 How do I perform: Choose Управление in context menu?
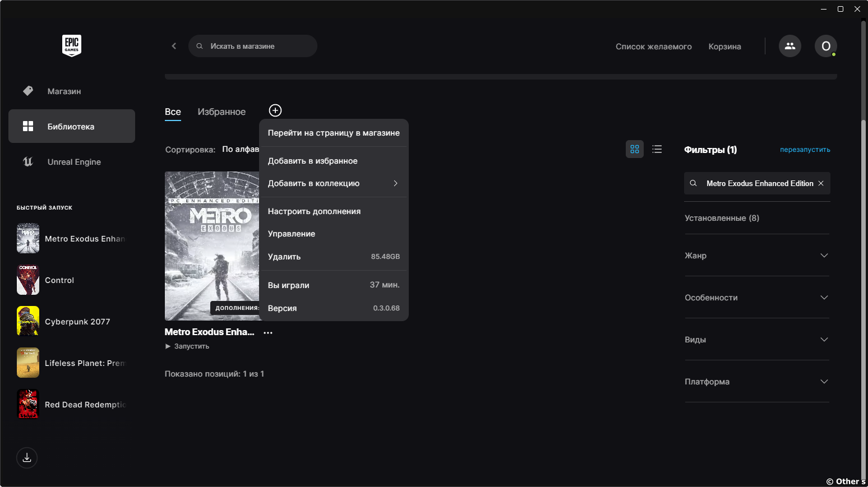click(334, 234)
